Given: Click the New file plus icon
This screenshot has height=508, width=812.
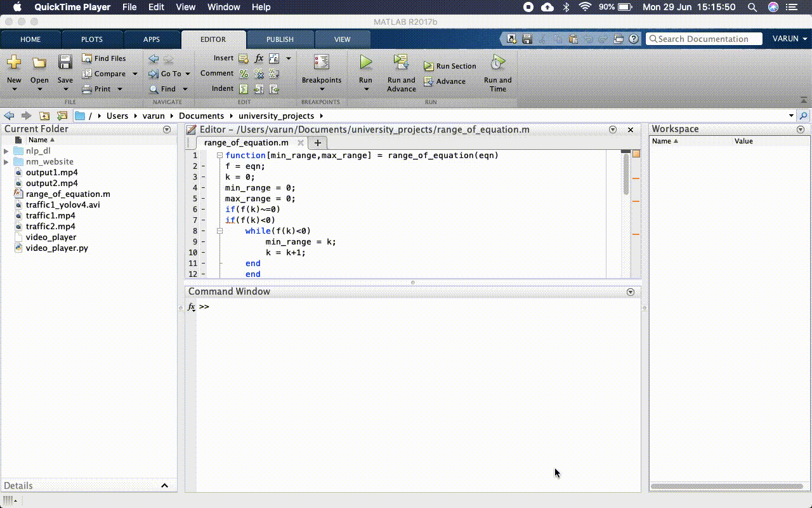Looking at the screenshot, I should click(x=14, y=63).
